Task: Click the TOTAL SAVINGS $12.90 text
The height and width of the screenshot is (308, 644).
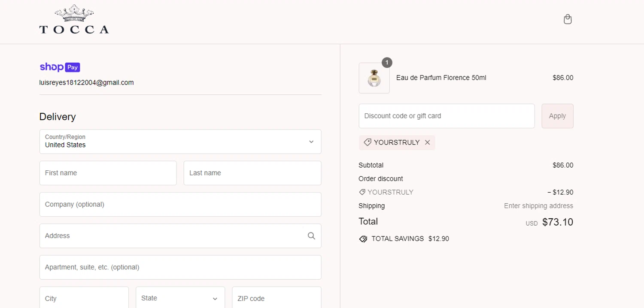Action: tap(410, 239)
